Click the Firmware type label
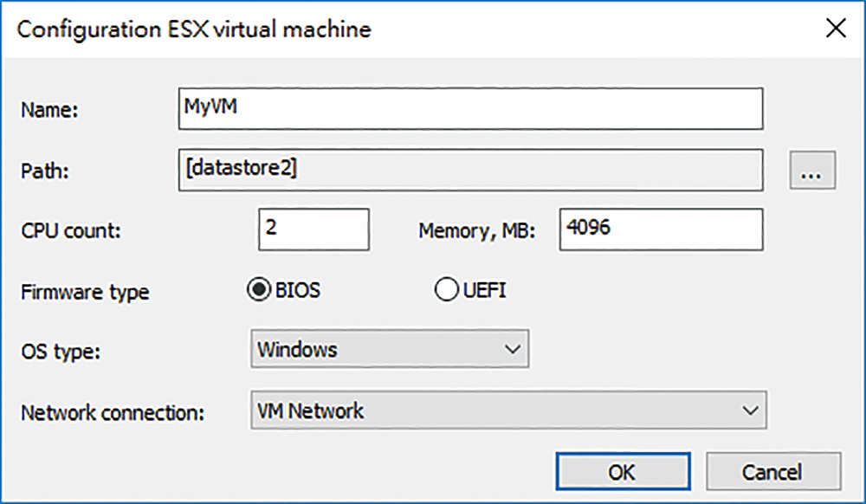The height and width of the screenshot is (504, 866). point(85,292)
